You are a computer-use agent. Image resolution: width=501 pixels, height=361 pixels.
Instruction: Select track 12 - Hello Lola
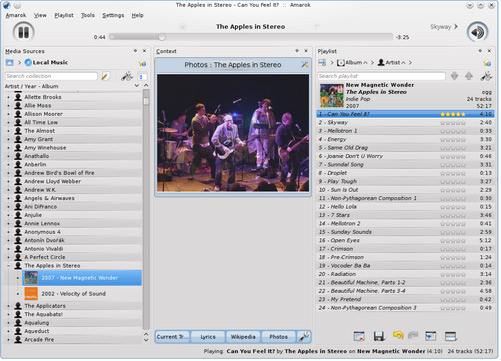coord(405,207)
